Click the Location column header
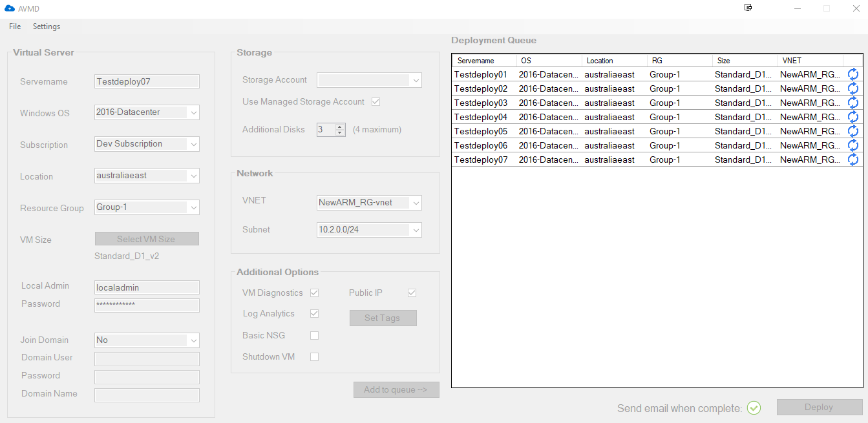The height and width of the screenshot is (423, 868). [615, 60]
